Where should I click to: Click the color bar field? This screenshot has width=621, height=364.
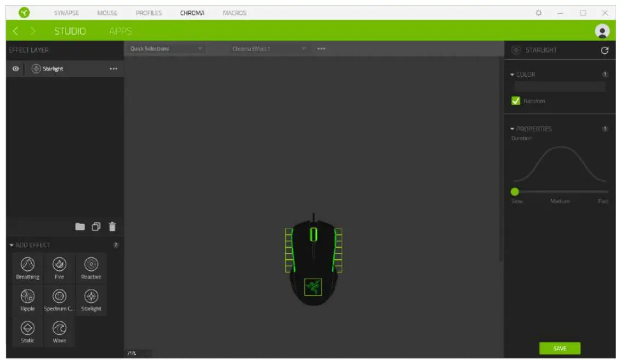point(560,87)
